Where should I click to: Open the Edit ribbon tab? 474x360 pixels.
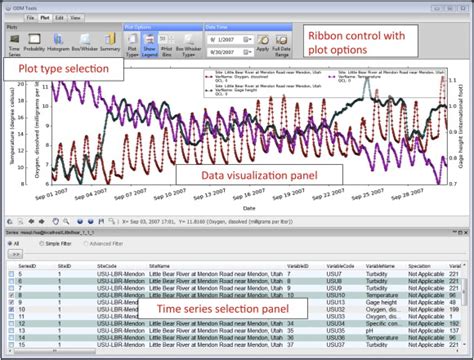[x=59, y=18]
